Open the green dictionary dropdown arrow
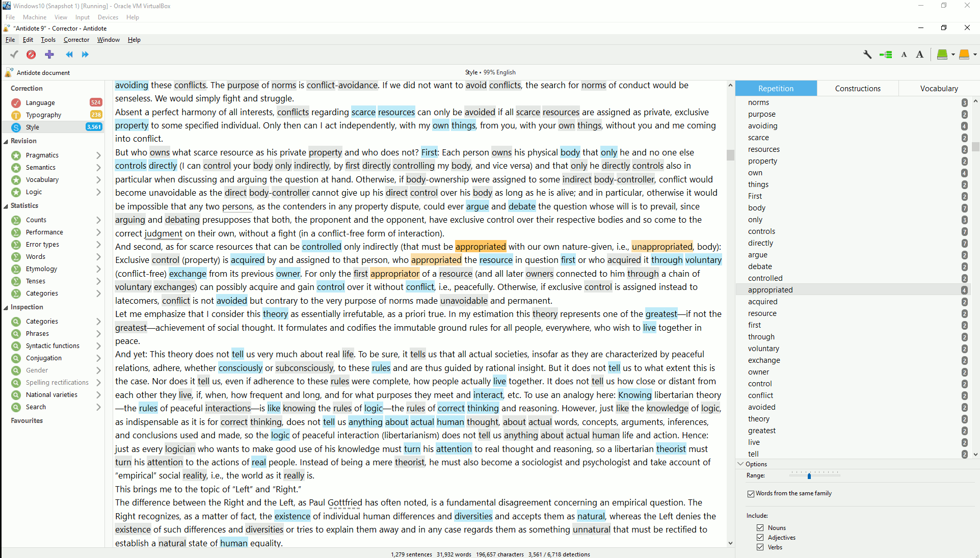The height and width of the screenshot is (558, 980). (953, 55)
